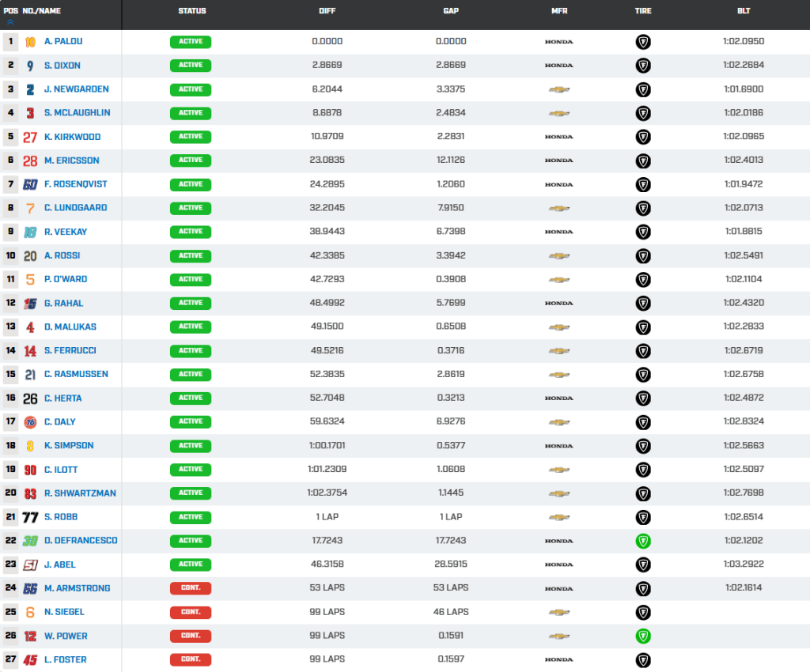The width and height of the screenshot is (810, 672).
Task: Select the Chevrolet logo in J. Newgarden's row
Action: click(x=559, y=90)
